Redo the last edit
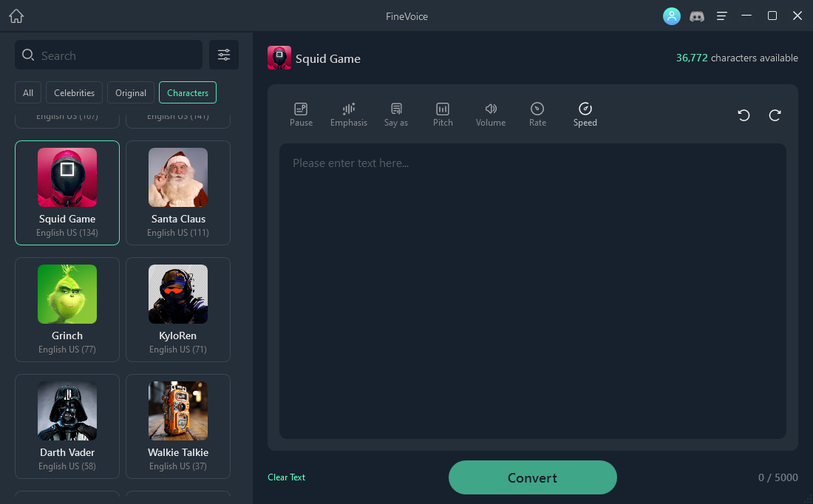 tap(775, 115)
